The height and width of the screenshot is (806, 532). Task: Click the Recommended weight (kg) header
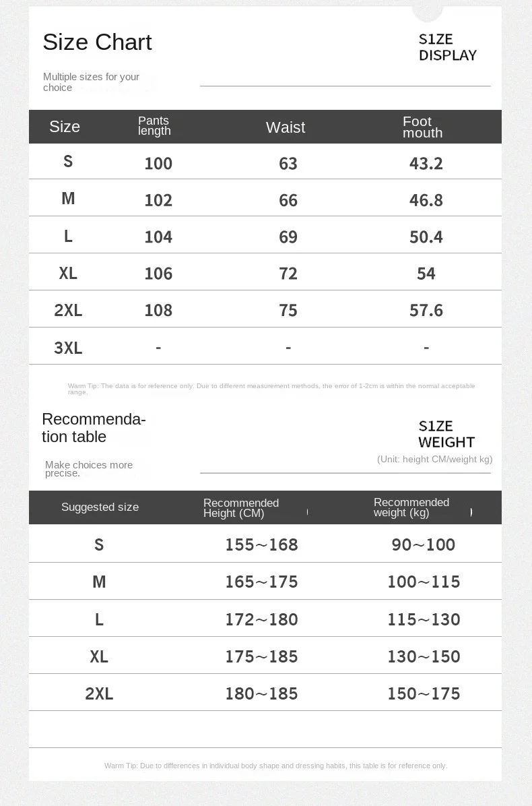point(411,507)
